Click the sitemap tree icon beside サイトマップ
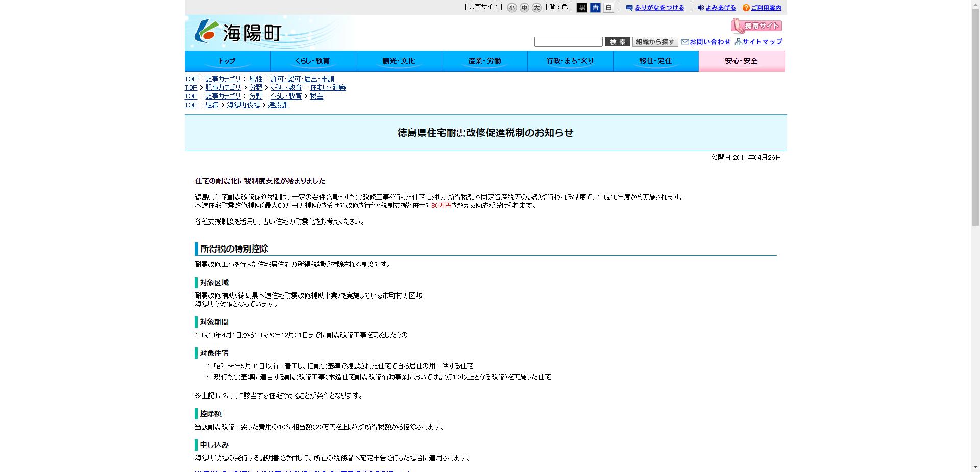The height and width of the screenshot is (472, 980). coord(739,42)
